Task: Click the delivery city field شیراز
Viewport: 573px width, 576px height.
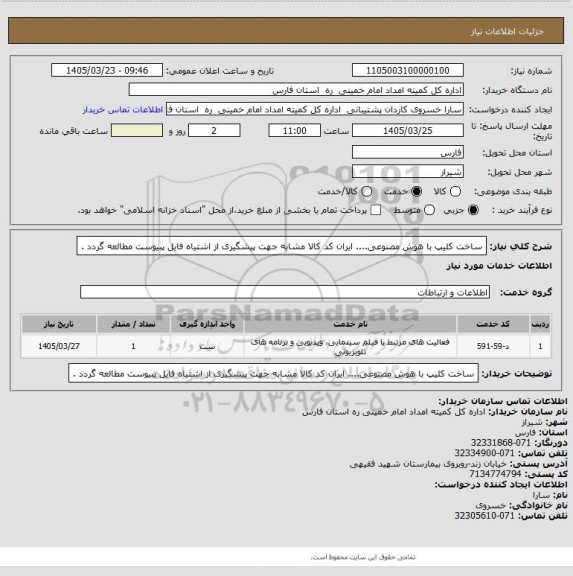Action: pos(408,172)
